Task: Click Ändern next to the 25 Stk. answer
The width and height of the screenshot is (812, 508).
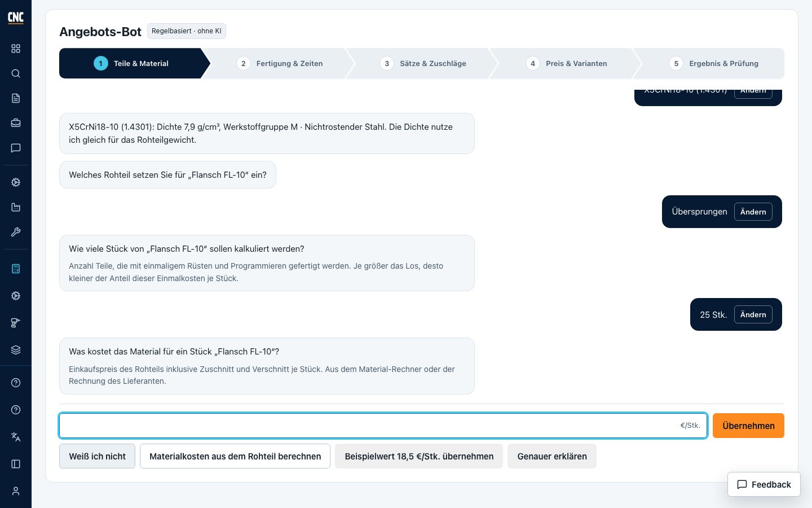Action: [x=753, y=314]
